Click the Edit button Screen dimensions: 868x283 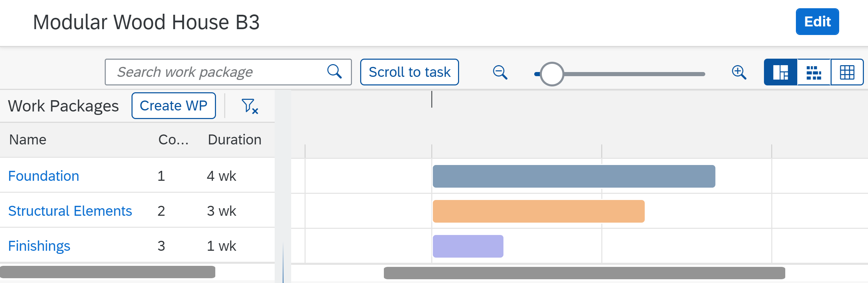tap(817, 22)
